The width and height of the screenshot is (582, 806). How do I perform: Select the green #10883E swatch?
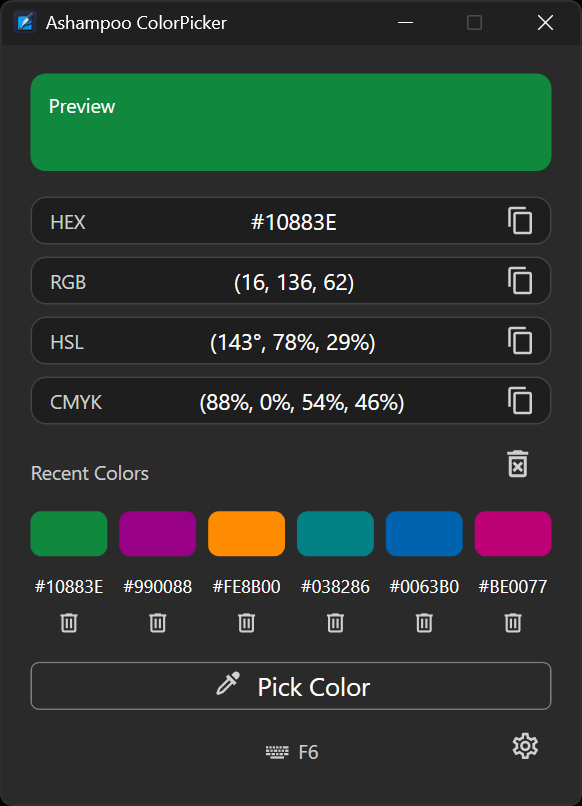click(69, 534)
